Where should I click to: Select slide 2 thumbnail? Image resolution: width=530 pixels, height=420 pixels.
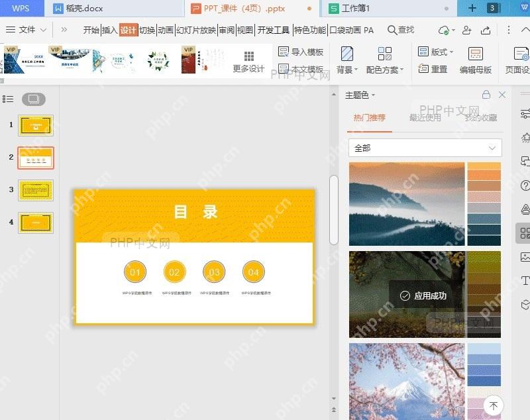click(36, 158)
